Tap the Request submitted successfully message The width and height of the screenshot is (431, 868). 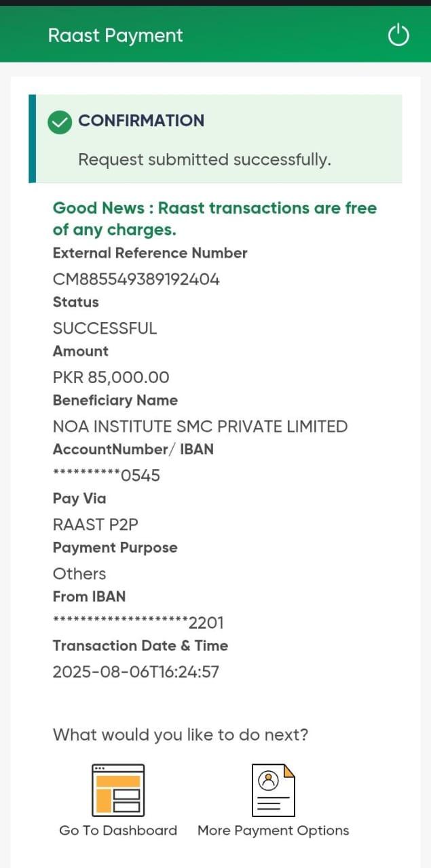tap(204, 160)
